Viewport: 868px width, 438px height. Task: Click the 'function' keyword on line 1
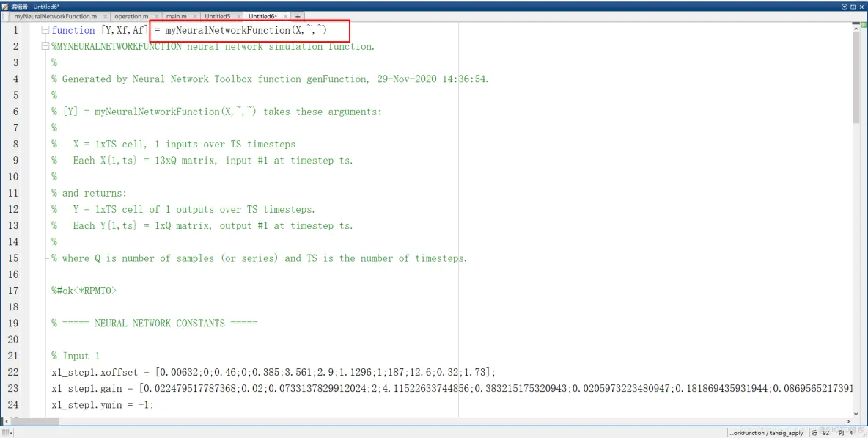coord(73,31)
